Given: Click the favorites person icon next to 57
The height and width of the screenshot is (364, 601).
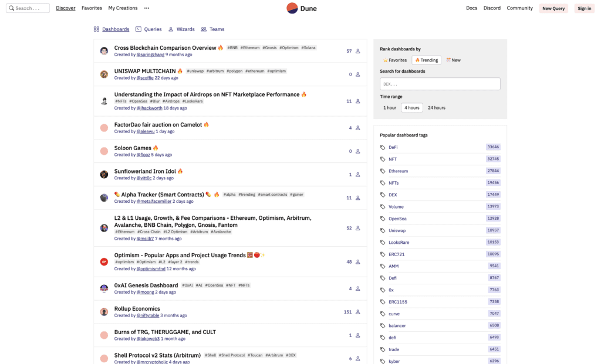Looking at the screenshot, I should click(357, 51).
